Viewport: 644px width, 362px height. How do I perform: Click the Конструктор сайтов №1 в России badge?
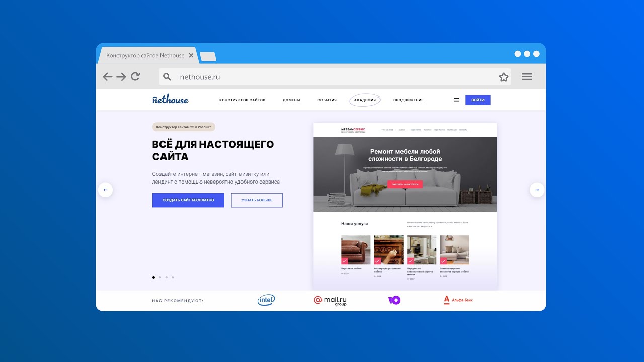184,127
